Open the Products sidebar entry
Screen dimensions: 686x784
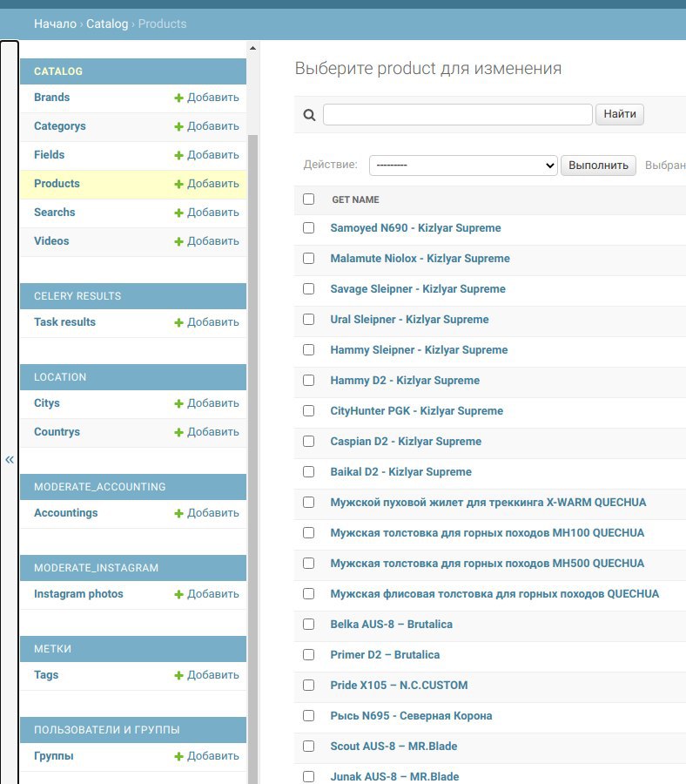click(x=57, y=184)
